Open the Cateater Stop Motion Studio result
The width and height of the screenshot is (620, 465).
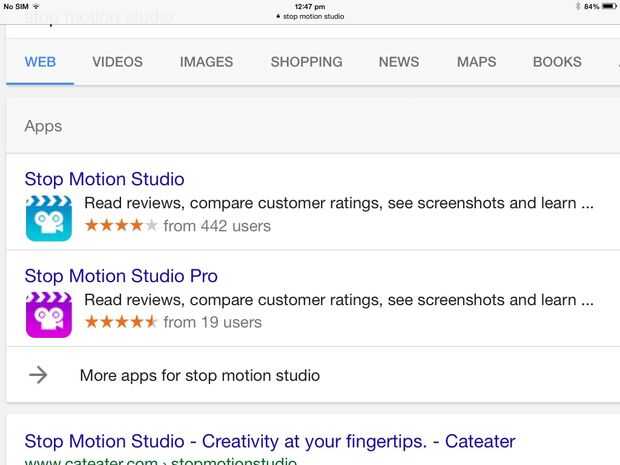pyautogui.click(x=269, y=441)
